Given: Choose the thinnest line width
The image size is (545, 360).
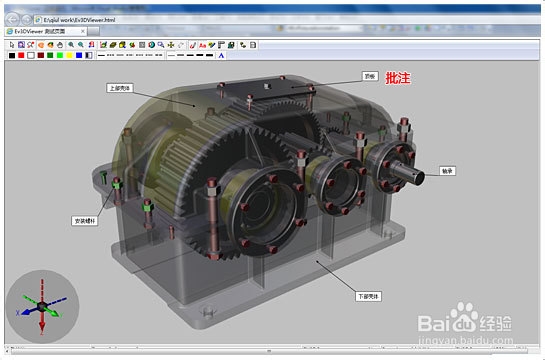Looking at the screenshot, I should 171,55.
